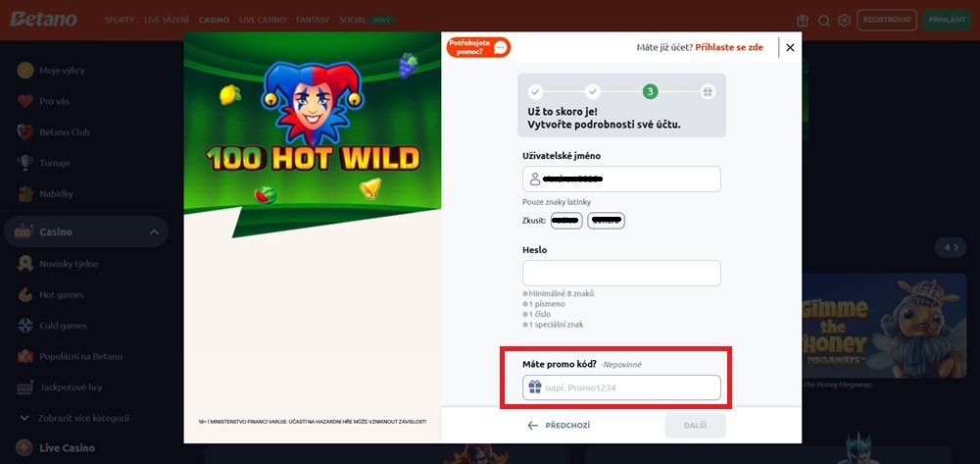Screen dimensions: 980x464
Task: Open Hot games in sidebar
Action: pyautogui.click(x=61, y=294)
